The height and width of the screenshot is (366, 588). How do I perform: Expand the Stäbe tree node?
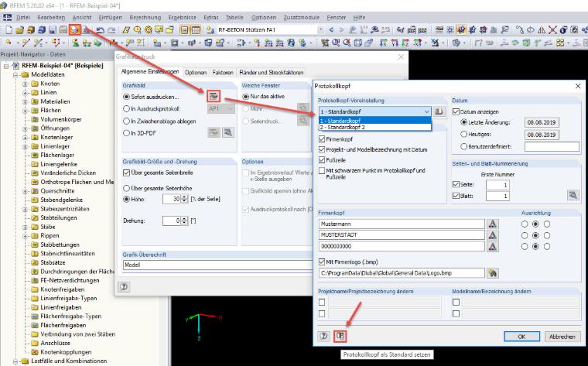tap(25, 227)
